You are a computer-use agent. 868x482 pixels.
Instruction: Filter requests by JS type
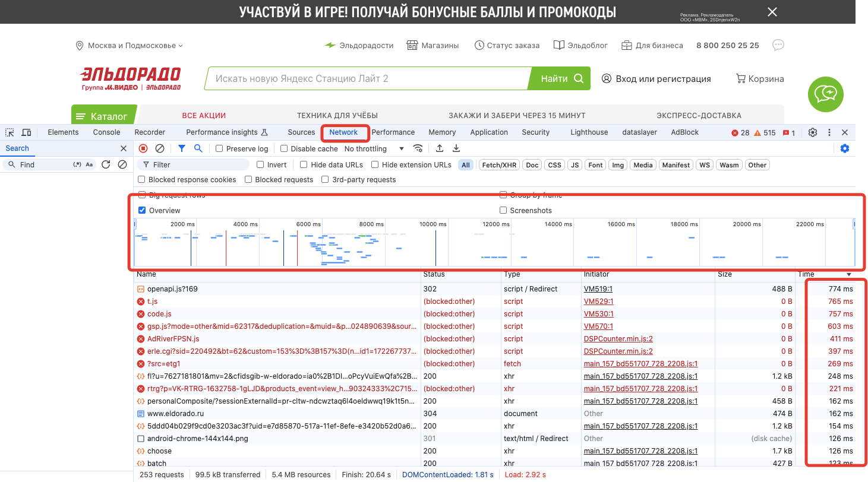tap(575, 165)
